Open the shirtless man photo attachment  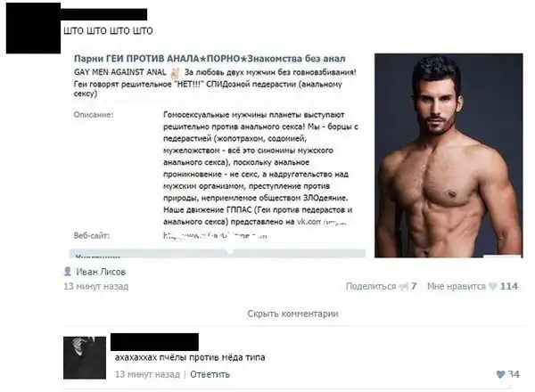click(449, 155)
